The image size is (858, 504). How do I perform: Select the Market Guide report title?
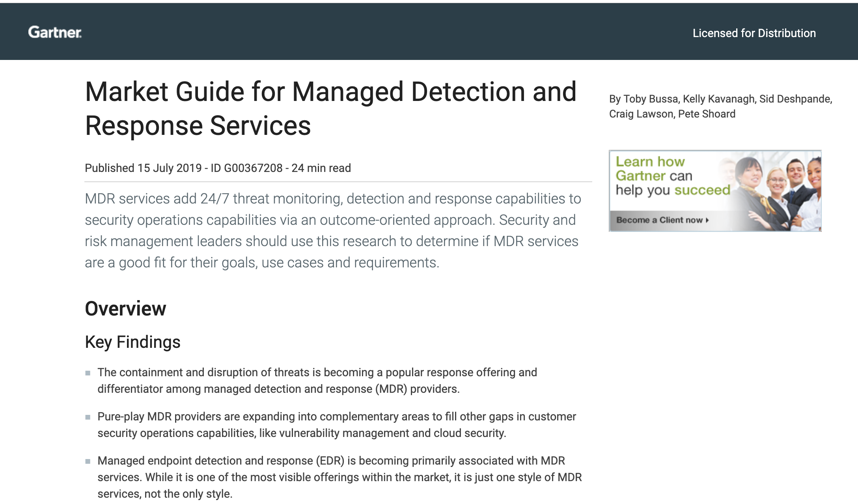[331, 108]
